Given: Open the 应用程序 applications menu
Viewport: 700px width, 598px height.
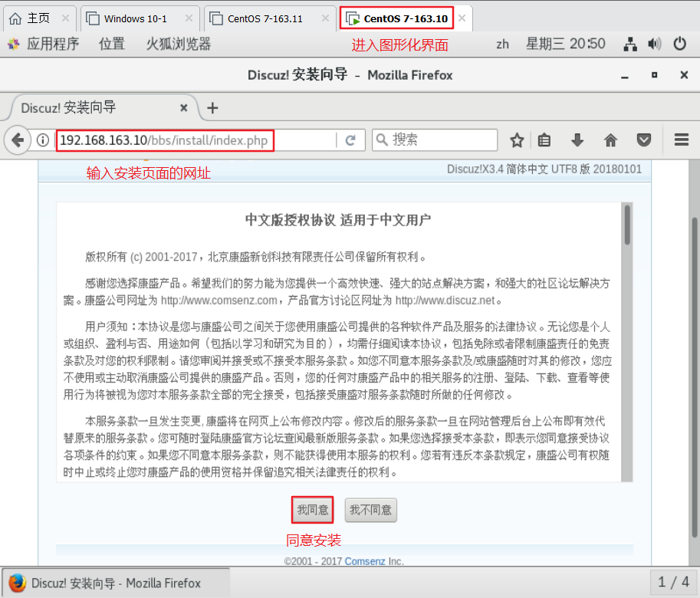Looking at the screenshot, I should point(53,44).
